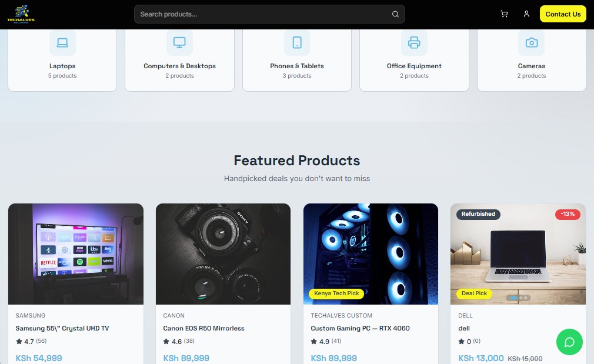Click the SAMSUNG brand label
The height and width of the screenshot is (364, 594).
(31, 316)
